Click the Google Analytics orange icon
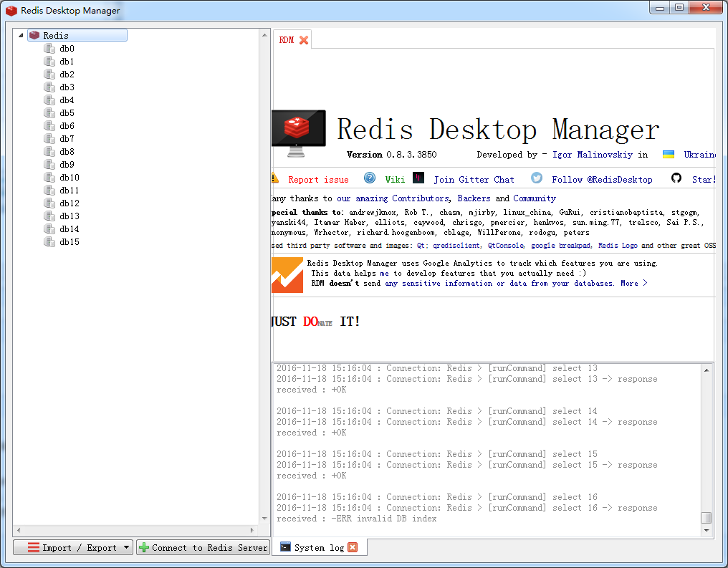This screenshot has width=728, height=568. (x=287, y=275)
